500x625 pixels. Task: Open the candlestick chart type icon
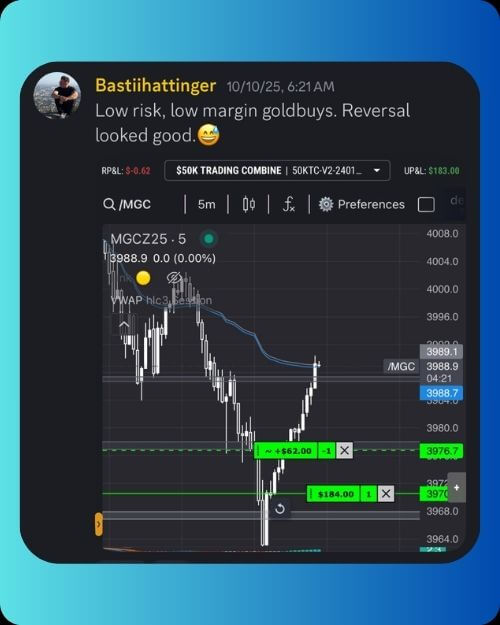click(249, 204)
